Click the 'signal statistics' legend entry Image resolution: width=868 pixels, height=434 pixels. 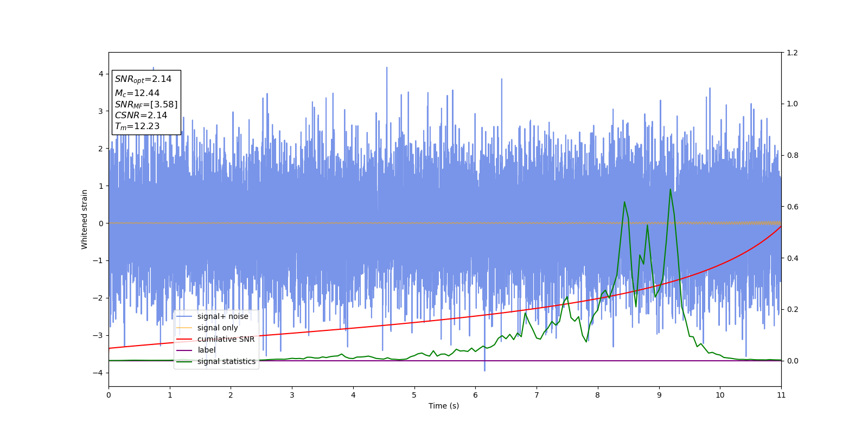click(x=216, y=361)
